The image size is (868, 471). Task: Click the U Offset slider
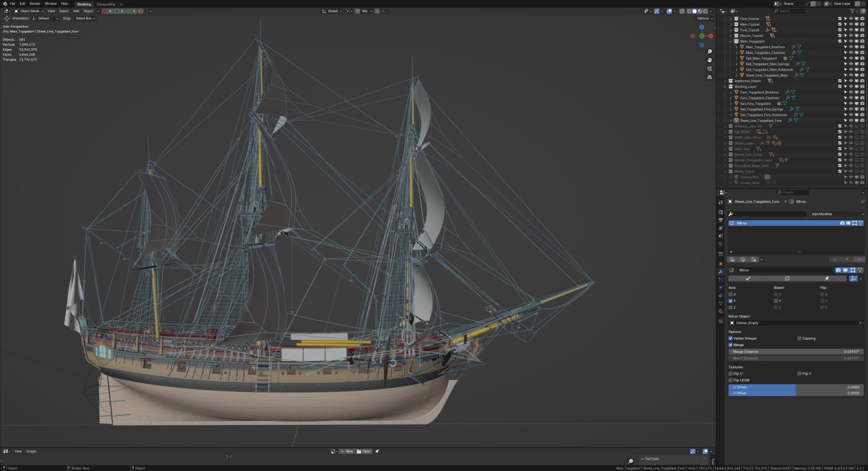pos(796,387)
